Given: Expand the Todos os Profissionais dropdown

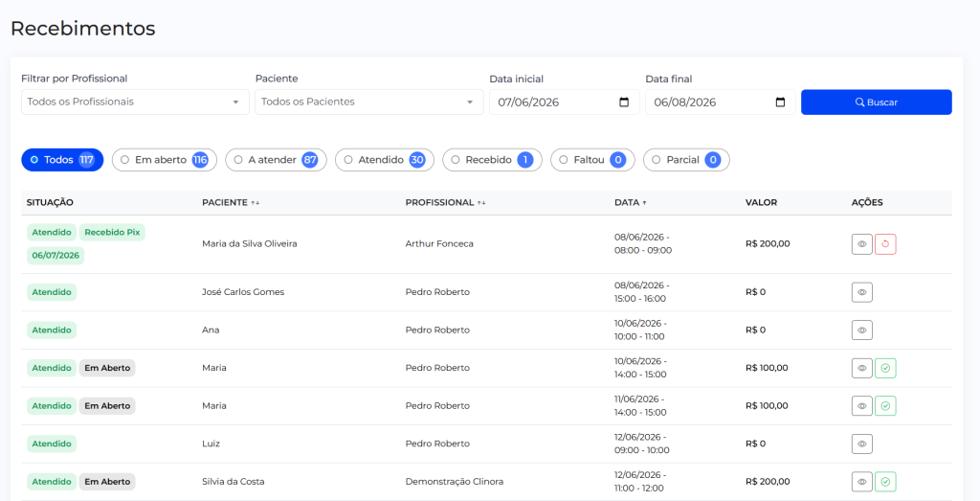Looking at the screenshot, I should (135, 102).
